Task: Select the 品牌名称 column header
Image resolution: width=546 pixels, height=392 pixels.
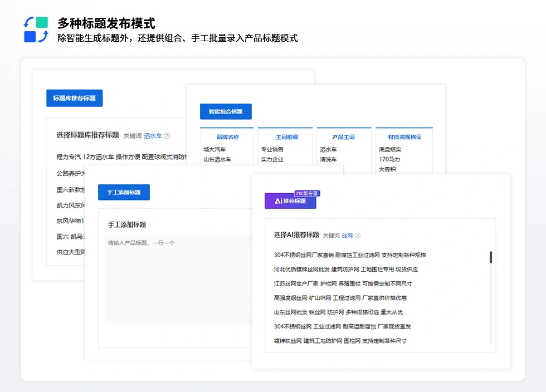Action: click(227, 137)
